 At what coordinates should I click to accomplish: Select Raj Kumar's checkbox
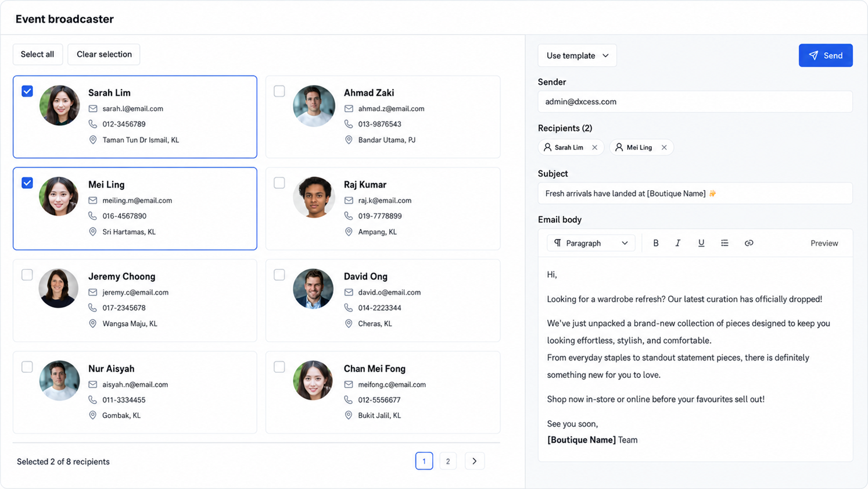[279, 183]
